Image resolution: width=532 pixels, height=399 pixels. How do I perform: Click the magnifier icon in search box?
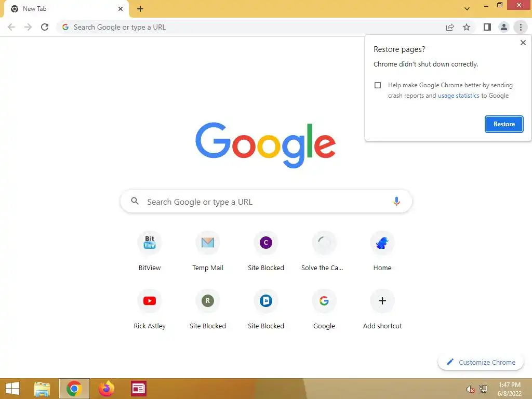click(135, 201)
